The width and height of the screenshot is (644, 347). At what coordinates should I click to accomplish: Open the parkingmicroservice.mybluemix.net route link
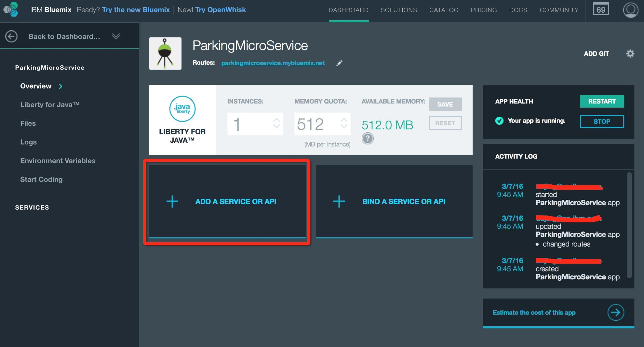(x=273, y=63)
